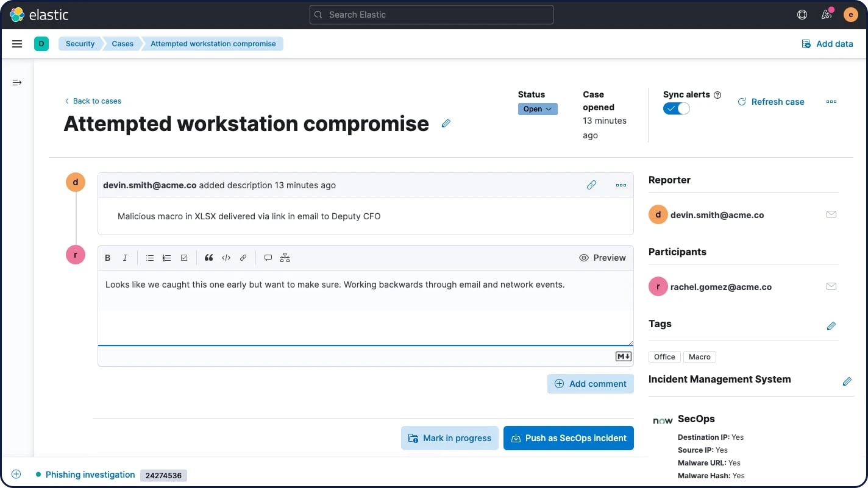Click the Elastic logo
This screenshot has height=488, width=868.
[39, 15]
